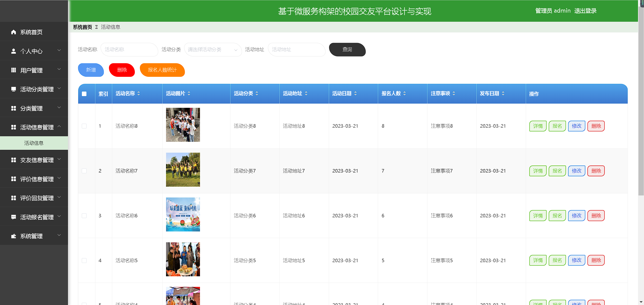
Task: Click 退出登录 to log out
Action: [x=585, y=11]
